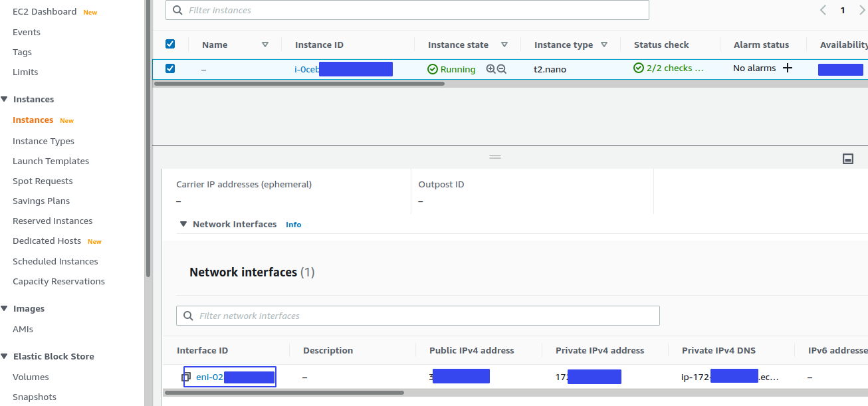Open AMIs in sidebar

click(23, 329)
